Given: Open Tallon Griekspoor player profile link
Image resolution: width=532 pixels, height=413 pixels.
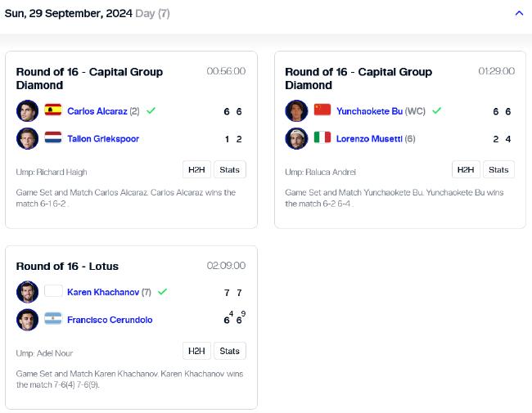Looking at the screenshot, I should (103, 139).
